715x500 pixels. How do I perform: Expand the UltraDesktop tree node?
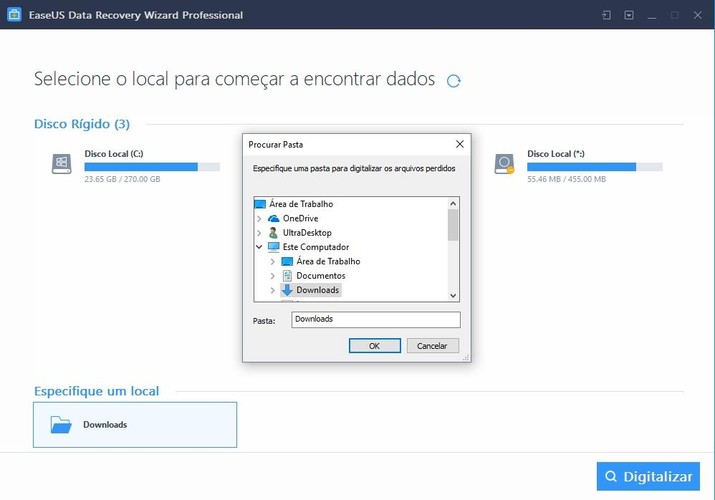pyautogui.click(x=259, y=233)
